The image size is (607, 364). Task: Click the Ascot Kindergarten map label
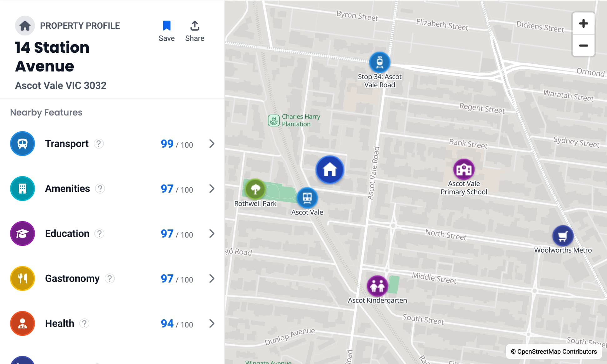coord(378,300)
